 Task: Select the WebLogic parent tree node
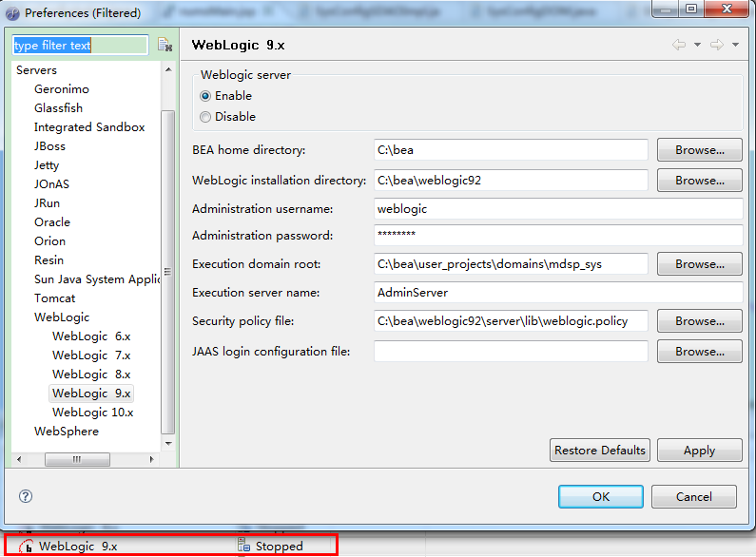[62, 317]
